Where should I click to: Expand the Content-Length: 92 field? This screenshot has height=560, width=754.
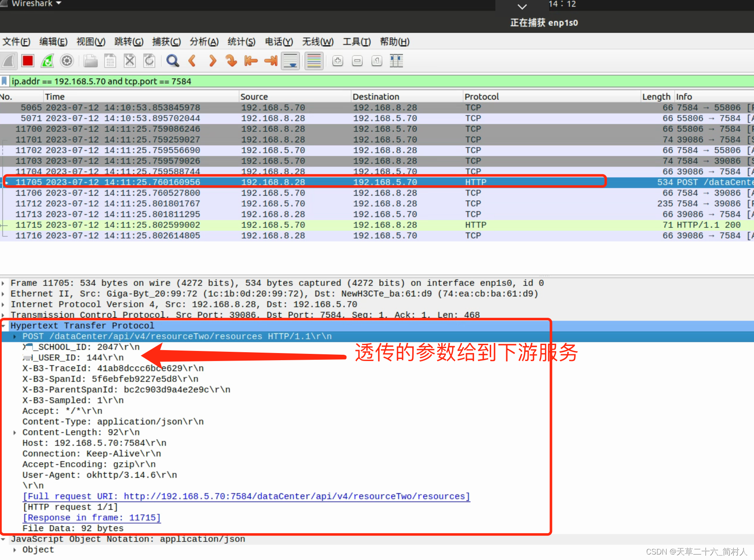pos(15,432)
